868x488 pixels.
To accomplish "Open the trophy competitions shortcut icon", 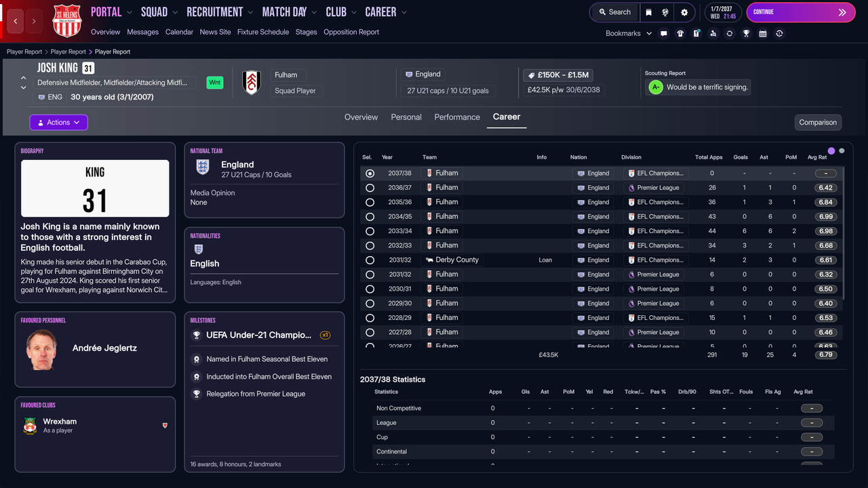I will [746, 33].
